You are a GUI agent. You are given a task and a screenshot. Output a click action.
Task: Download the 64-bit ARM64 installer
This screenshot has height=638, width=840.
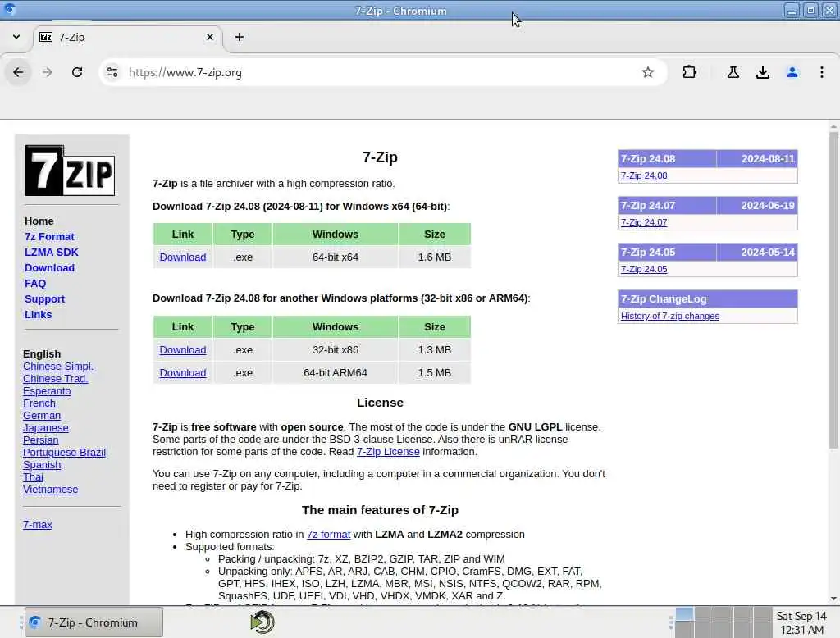tap(183, 373)
